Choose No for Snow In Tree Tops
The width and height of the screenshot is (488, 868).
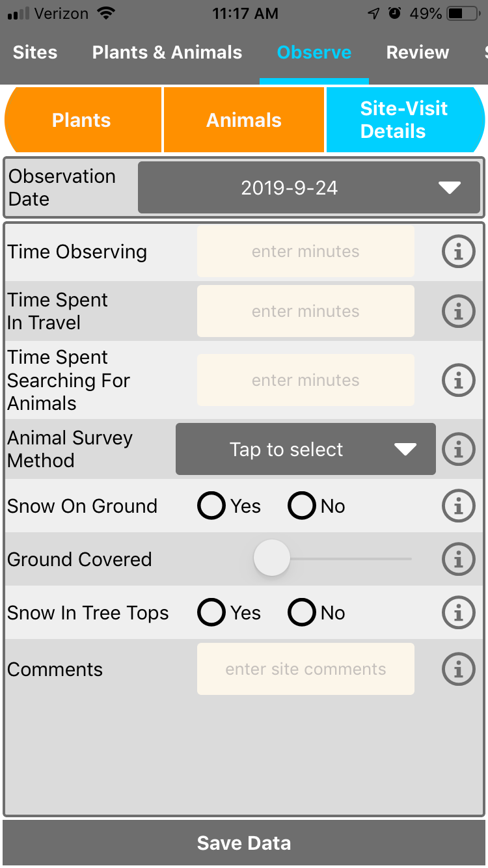(302, 612)
